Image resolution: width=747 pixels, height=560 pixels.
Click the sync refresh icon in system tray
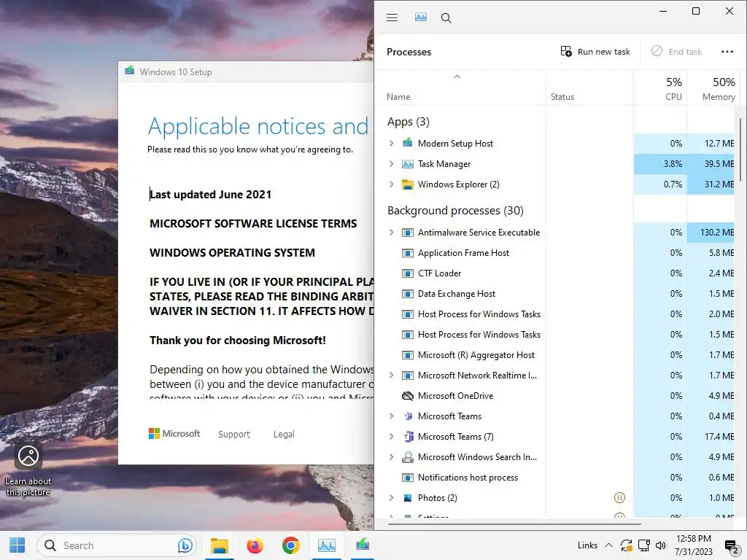(626, 545)
